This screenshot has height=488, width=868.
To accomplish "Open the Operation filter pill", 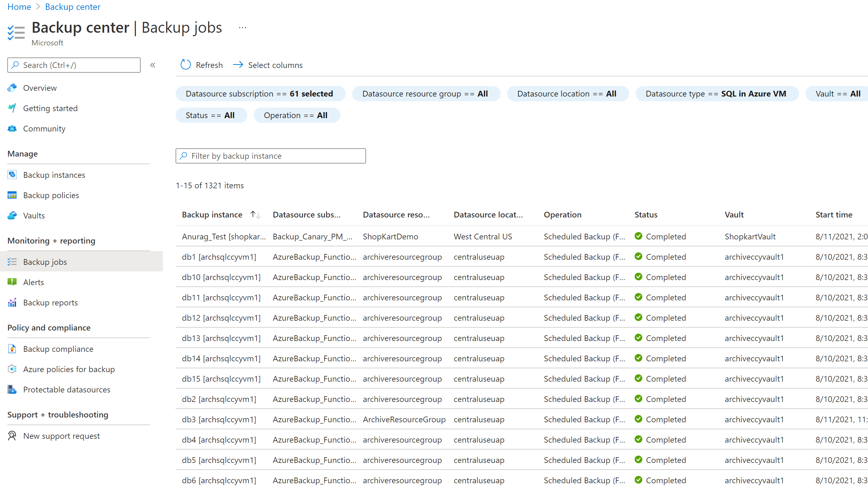I will click(296, 115).
